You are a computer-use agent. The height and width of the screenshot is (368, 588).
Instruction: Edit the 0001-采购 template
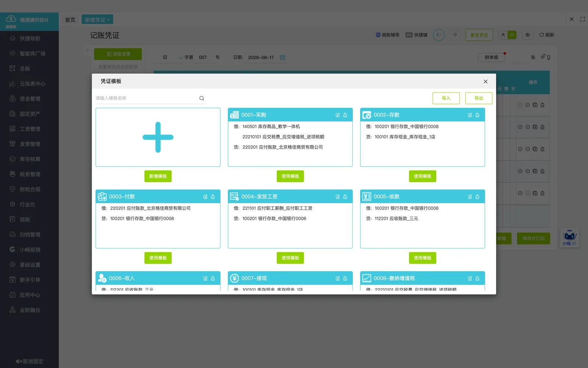[338, 115]
